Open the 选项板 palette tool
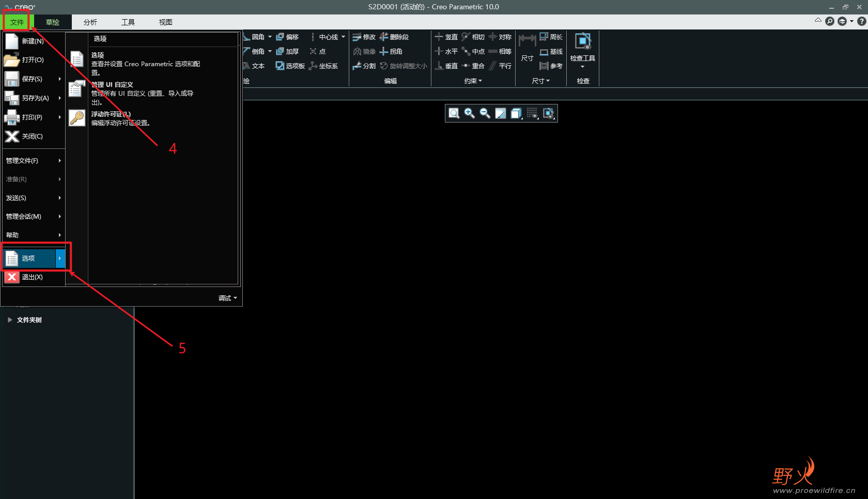Screen dimensions: 868x499 (x=290, y=66)
